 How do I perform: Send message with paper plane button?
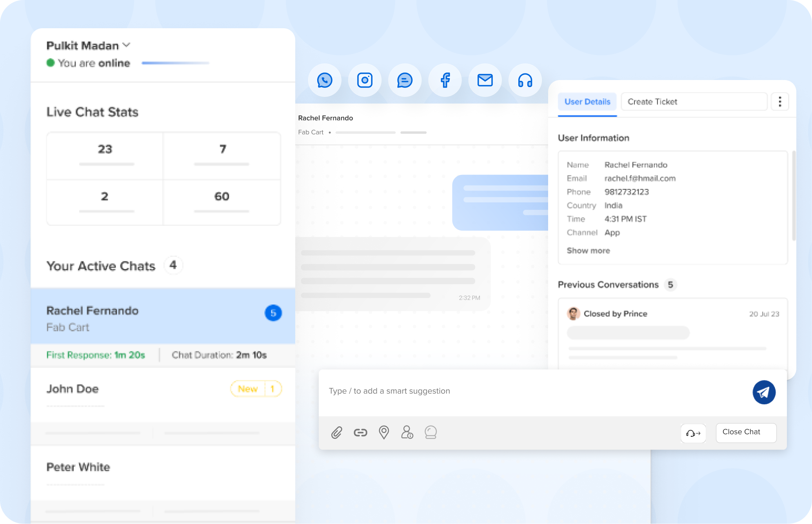(x=764, y=392)
